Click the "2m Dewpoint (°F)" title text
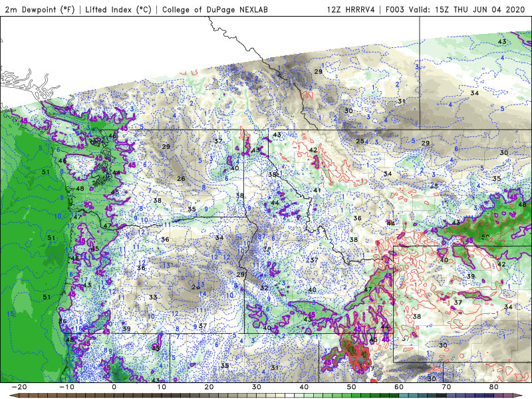This screenshot has width=532, height=399. [40, 9]
